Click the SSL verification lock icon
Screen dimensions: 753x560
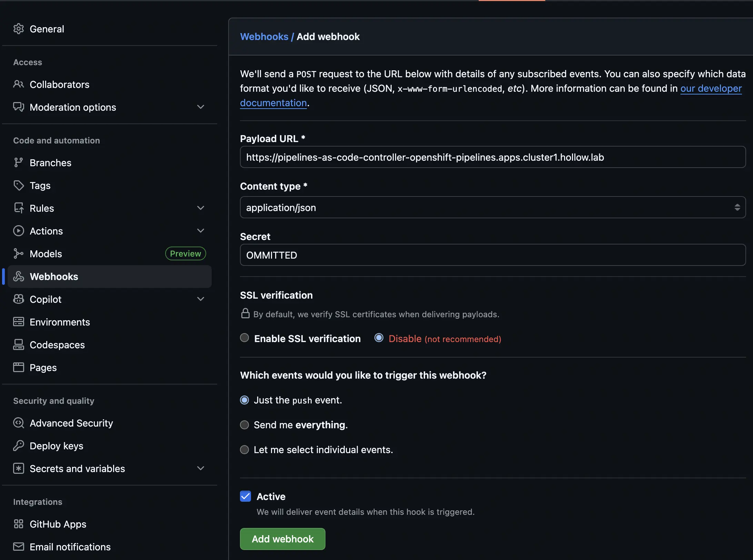pos(245,313)
